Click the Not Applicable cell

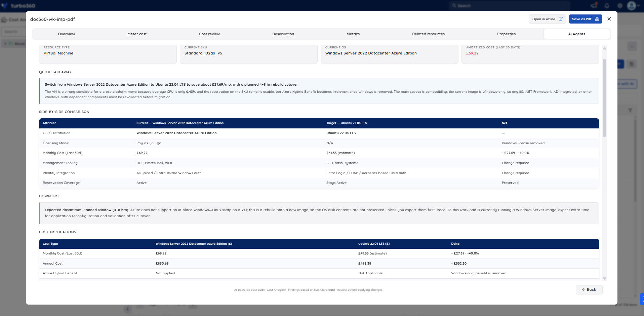pos(370,273)
